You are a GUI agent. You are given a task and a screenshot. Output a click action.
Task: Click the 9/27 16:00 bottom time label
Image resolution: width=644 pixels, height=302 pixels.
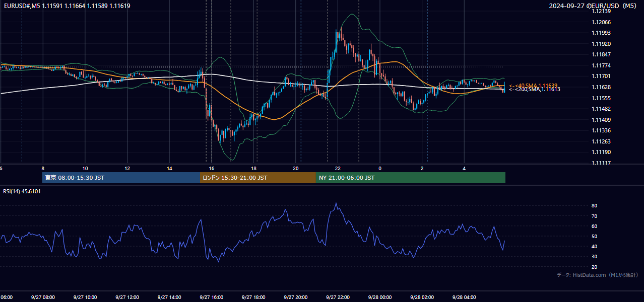[211, 297]
